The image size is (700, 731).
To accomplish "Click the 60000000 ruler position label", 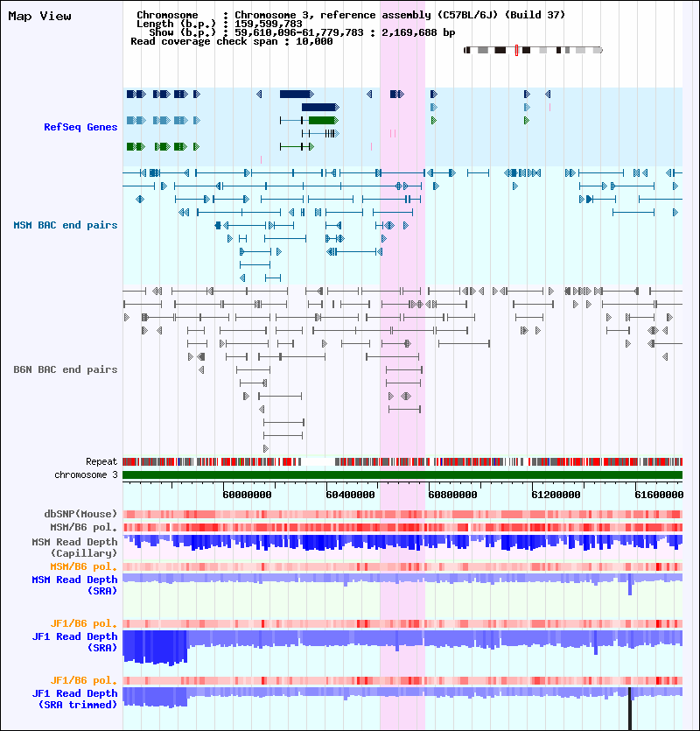I will [247, 495].
